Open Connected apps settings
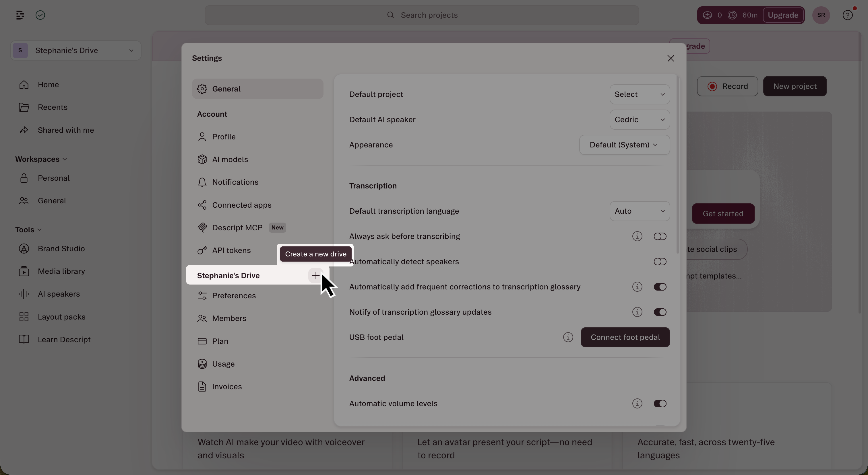The height and width of the screenshot is (475, 868). click(x=257, y=205)
